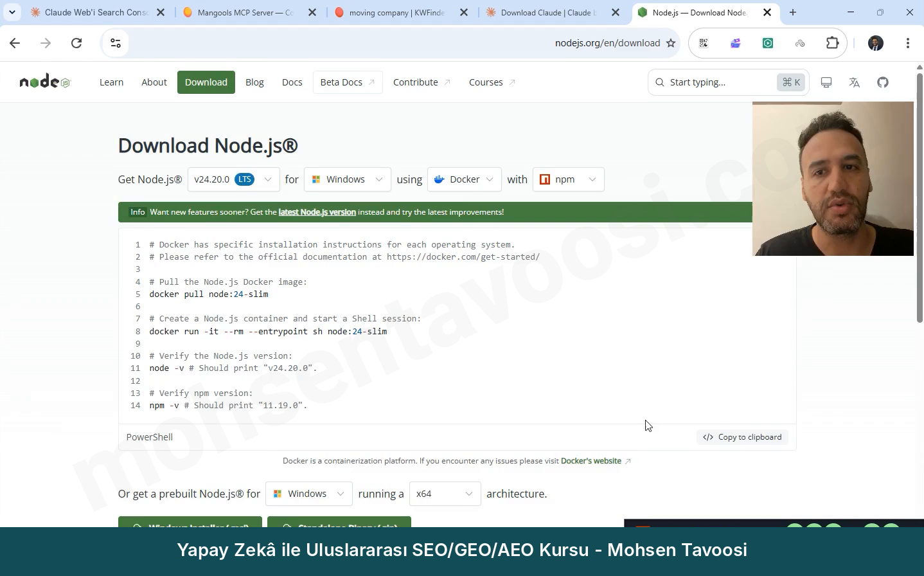Close the moving company KWFinder tab
The height and width of the screenshot is (576, 924).
pyautogui.click(x=464, y=12)
